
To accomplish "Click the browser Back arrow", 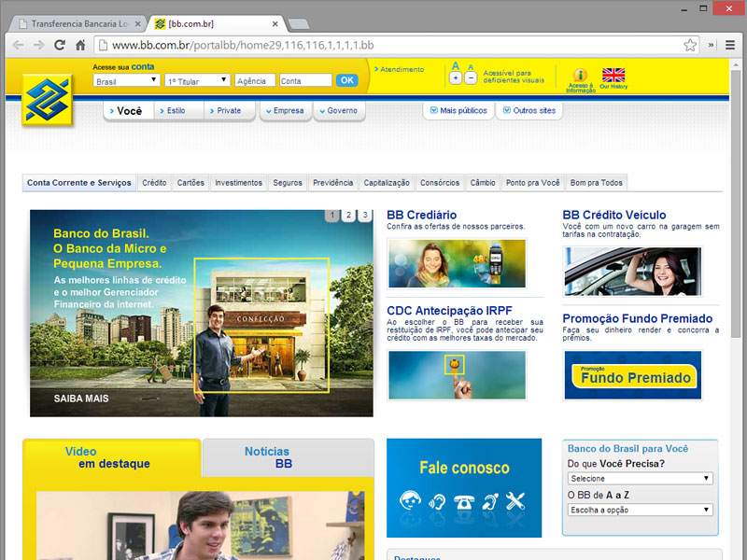I will (19, 45).
